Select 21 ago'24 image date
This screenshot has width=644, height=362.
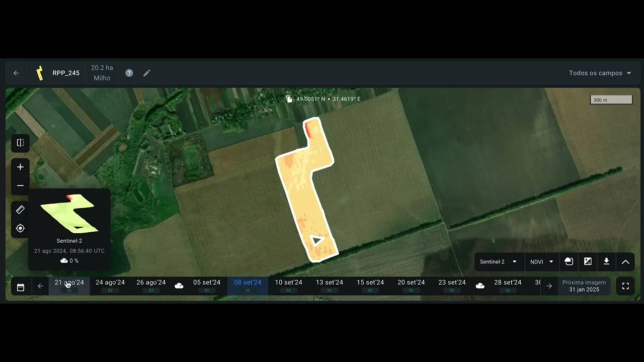click(69, 286)
